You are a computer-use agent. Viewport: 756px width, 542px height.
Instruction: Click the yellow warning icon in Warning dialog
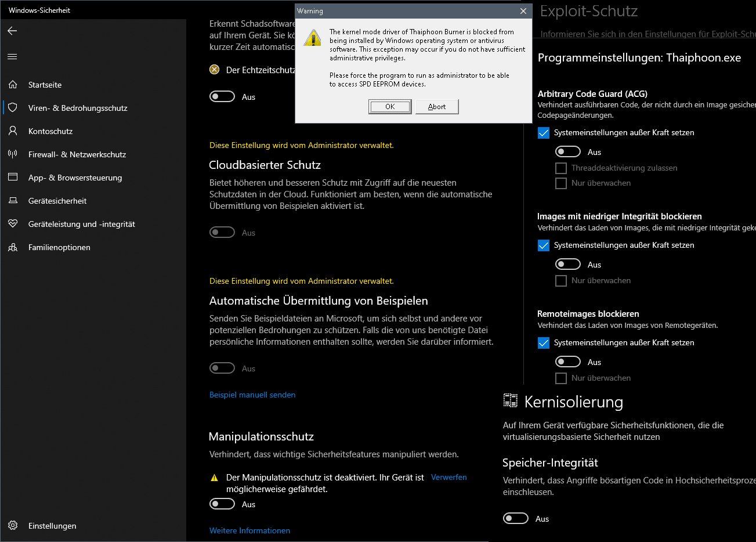(x=312, y=38)
